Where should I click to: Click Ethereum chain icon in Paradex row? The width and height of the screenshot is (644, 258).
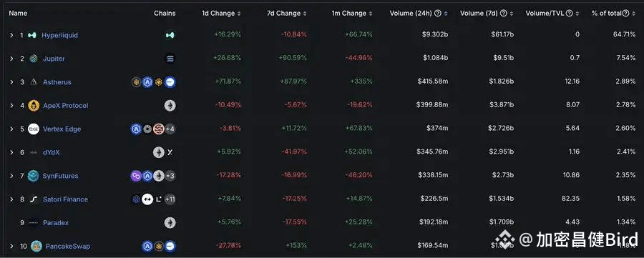pyautogui.click(x=170, y=223)
